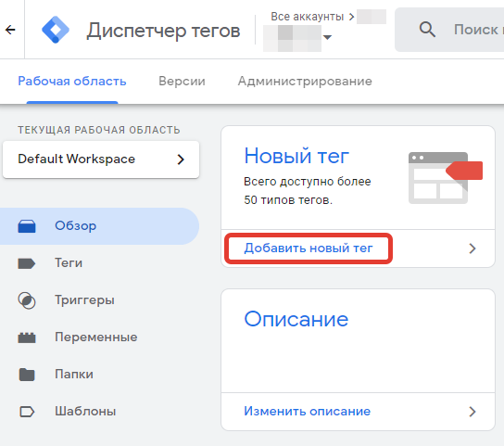504x446 pixels.
Task: Click the Папки folder icon
Action: point(27,375)
